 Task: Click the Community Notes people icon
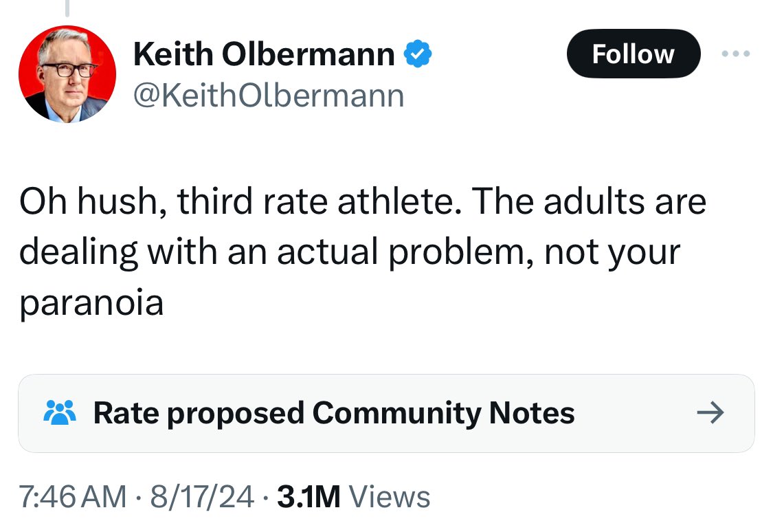tap(59, 413)
